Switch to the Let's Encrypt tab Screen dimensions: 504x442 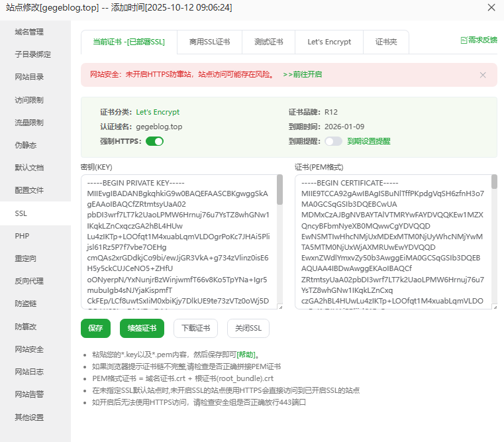click(329, 42)
